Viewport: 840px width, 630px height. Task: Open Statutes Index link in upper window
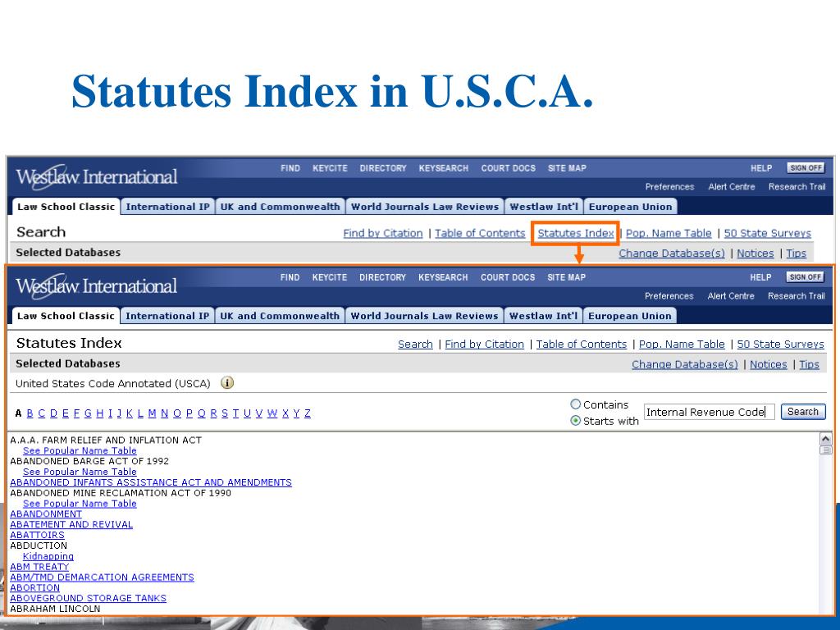tap(575, 233)
